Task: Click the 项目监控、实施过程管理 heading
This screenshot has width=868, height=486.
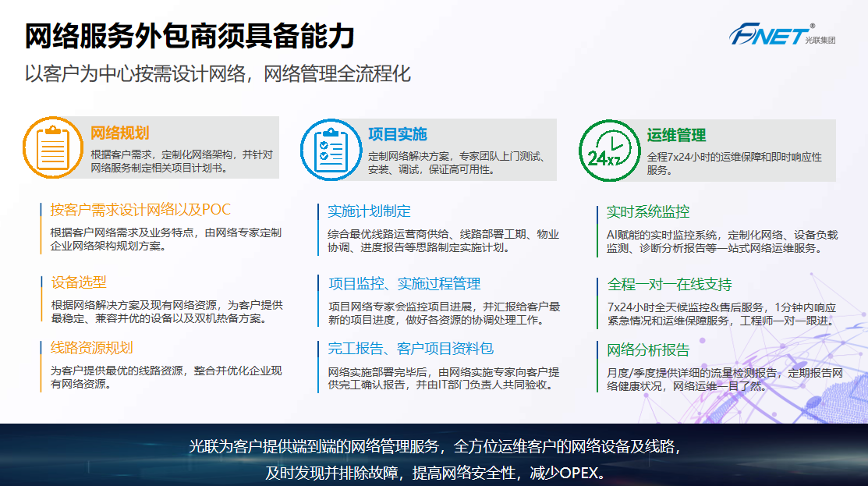Action: tap(404, 283)
